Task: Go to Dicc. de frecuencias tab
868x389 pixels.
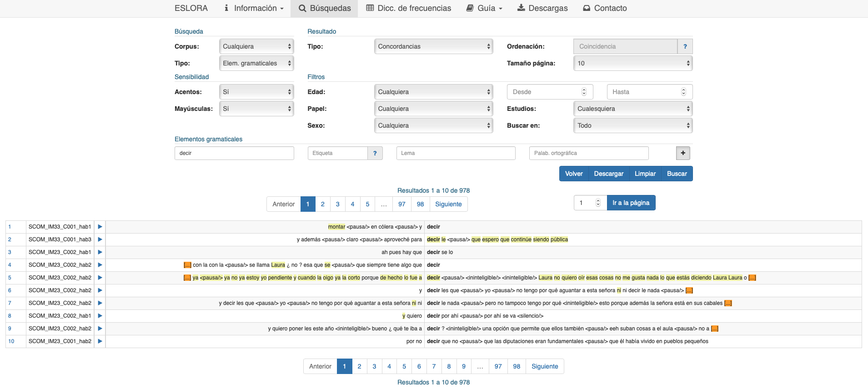Action: 408,8
